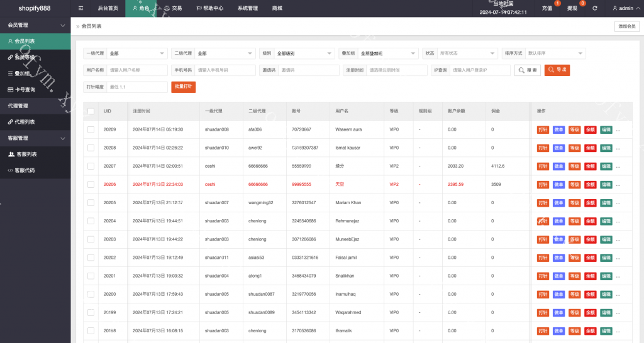The width and height of the screenshot is (644, 343).
Task: Select 叠加组 in sidebar
Action: [35, 73]
